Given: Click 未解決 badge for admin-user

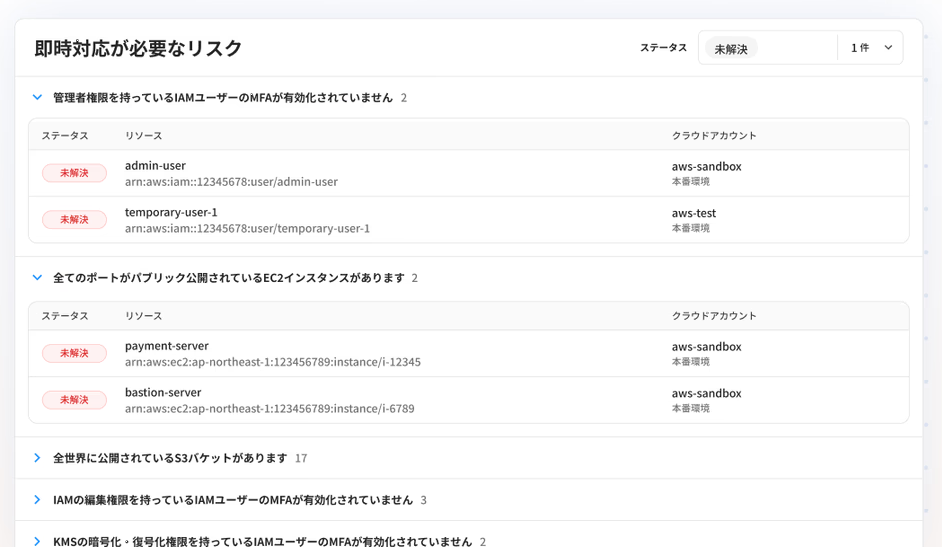Looking at the screenshot, I should (74, 173).
